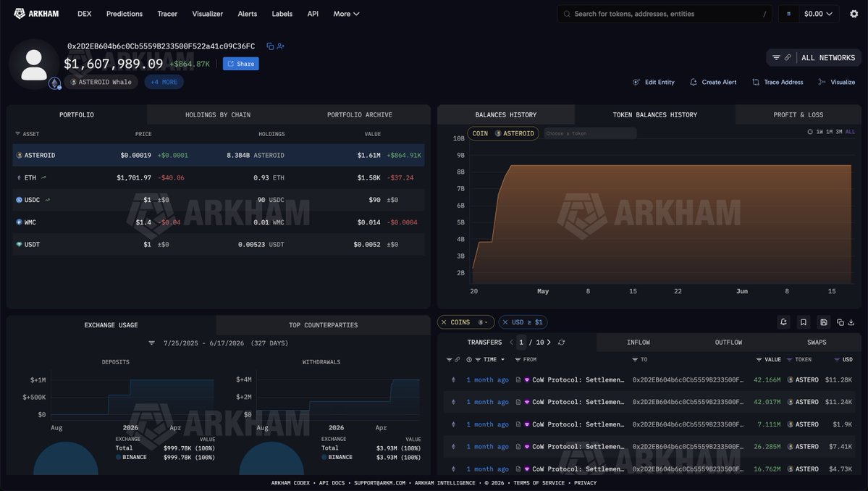
Task: Select the 3M chart range
Action: click(838, 132)
